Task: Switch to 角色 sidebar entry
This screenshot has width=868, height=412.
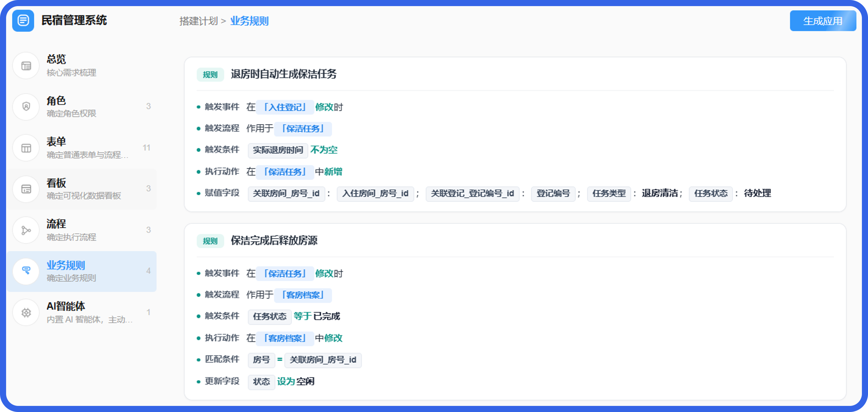Action: pyautogui.click(x=82, y=107)
